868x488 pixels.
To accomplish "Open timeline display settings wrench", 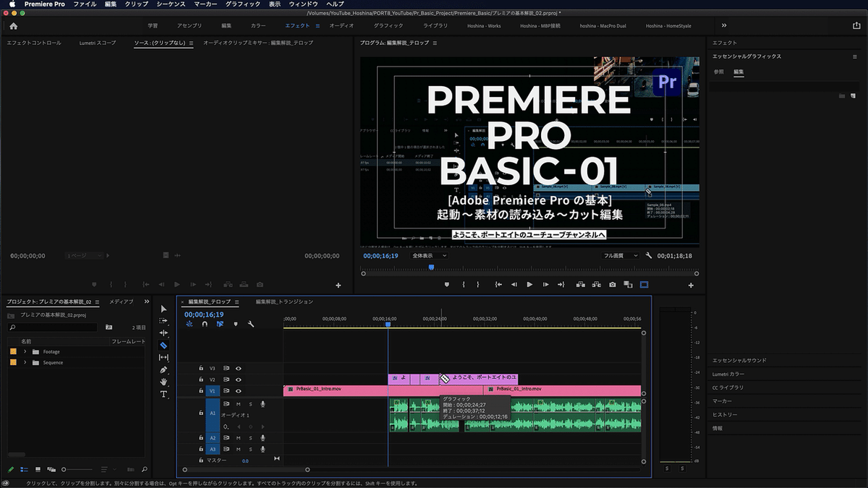I will [250, 324].
